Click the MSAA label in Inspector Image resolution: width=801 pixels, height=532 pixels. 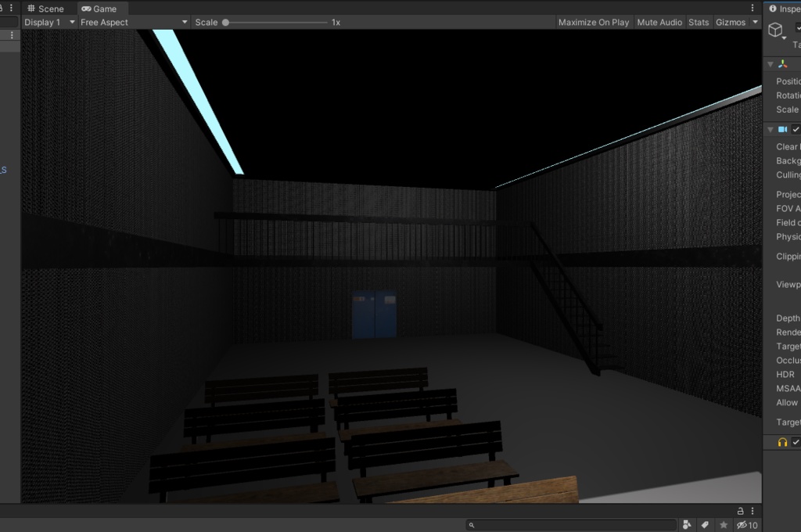(788, 389)
